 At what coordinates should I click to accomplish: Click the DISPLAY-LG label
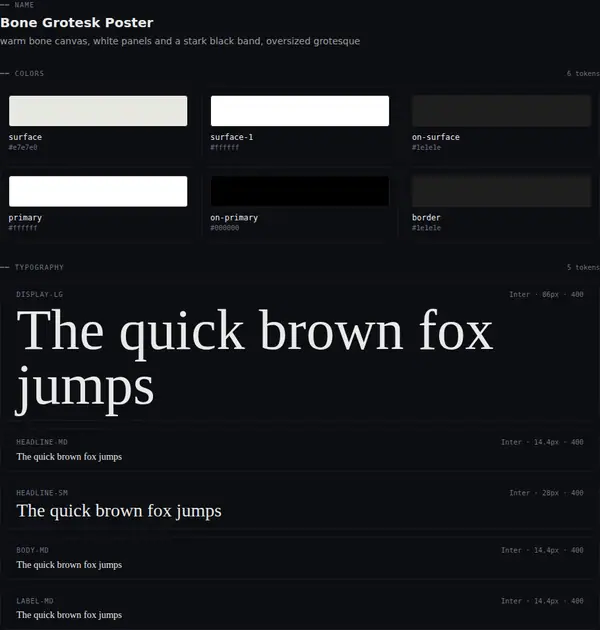tap(39, 295)
